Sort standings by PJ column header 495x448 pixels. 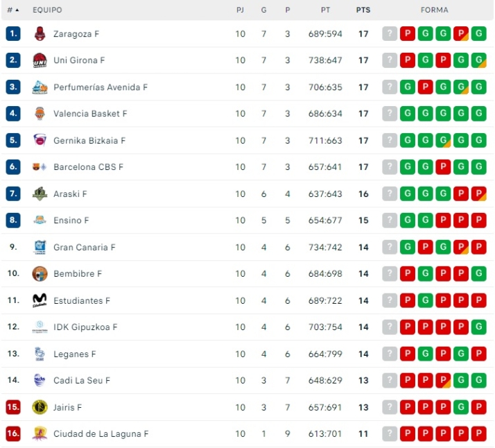[240, 10]
